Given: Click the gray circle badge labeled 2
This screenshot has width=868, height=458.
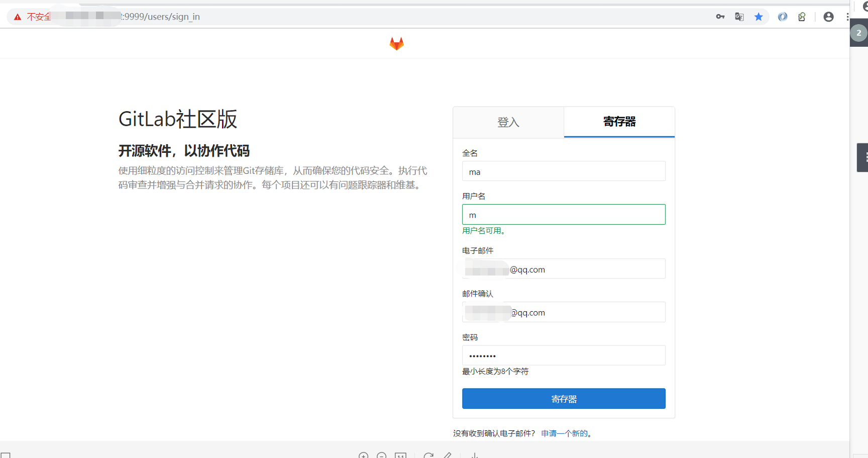Looking at the screenshot, I should (x=859, y=33).
